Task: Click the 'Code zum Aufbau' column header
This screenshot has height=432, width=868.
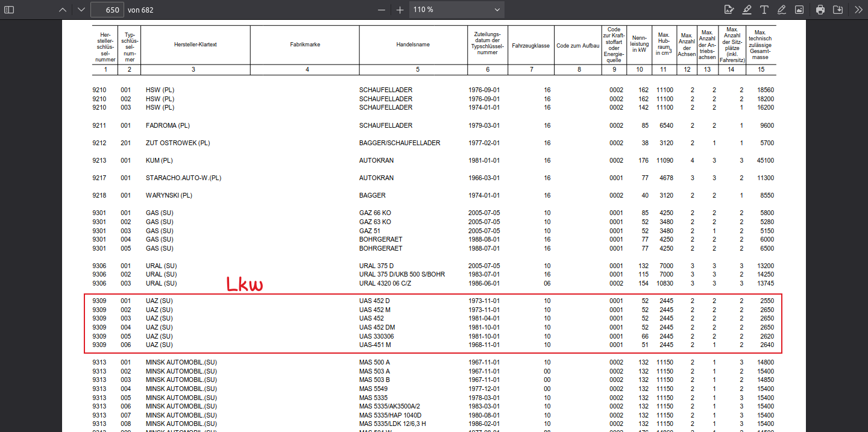Action: coord(577,45)
